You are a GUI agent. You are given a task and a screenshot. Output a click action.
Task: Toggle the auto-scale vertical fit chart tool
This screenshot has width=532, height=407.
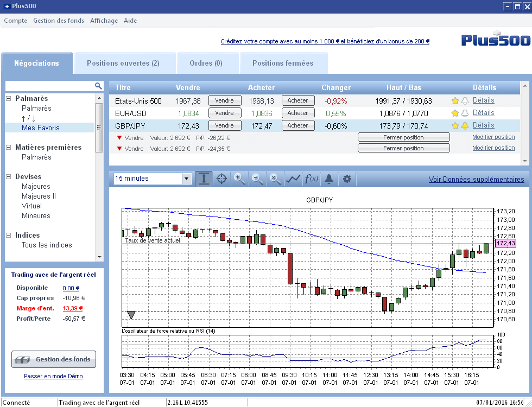pyautogui.click(x=204, y=179)
